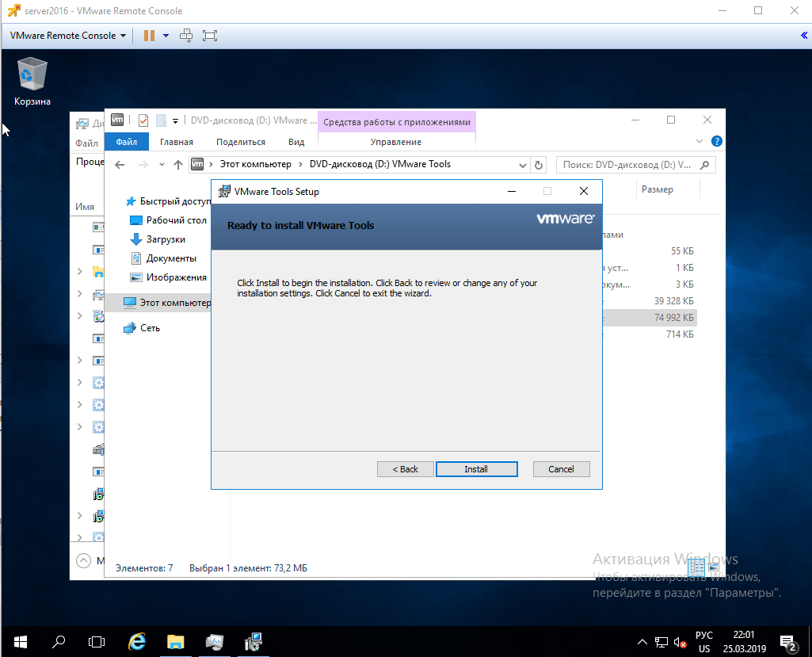This screenshot has width=812, height=657.
Task: Click the Explorer search field for DVD drive
Action: pyautogui.click(x=630, y=165)
